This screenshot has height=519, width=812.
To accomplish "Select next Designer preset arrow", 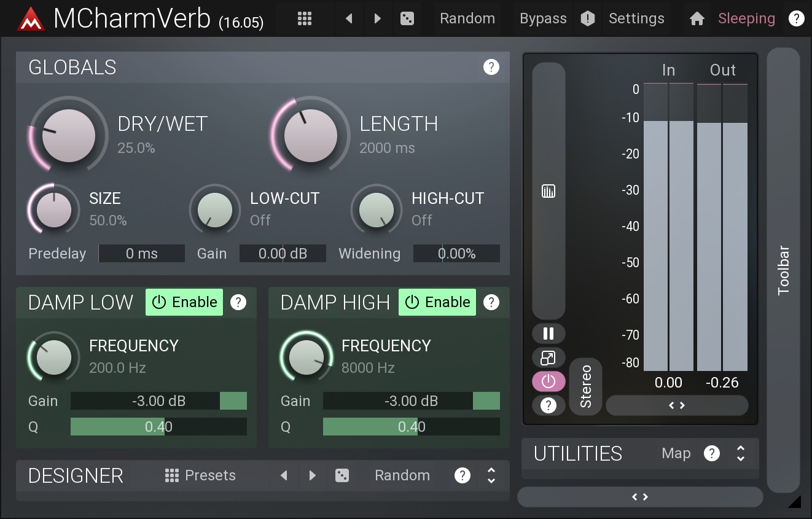I will click(x=313, y=475).
